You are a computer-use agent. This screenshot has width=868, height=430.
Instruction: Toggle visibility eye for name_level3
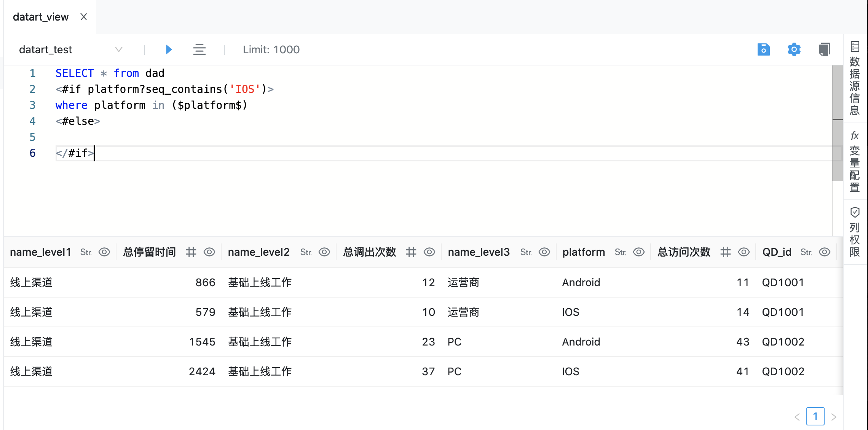coord(544,252)
